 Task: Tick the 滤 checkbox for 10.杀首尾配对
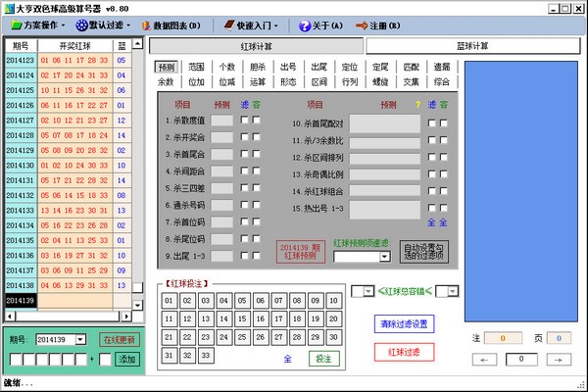[431, 123]
